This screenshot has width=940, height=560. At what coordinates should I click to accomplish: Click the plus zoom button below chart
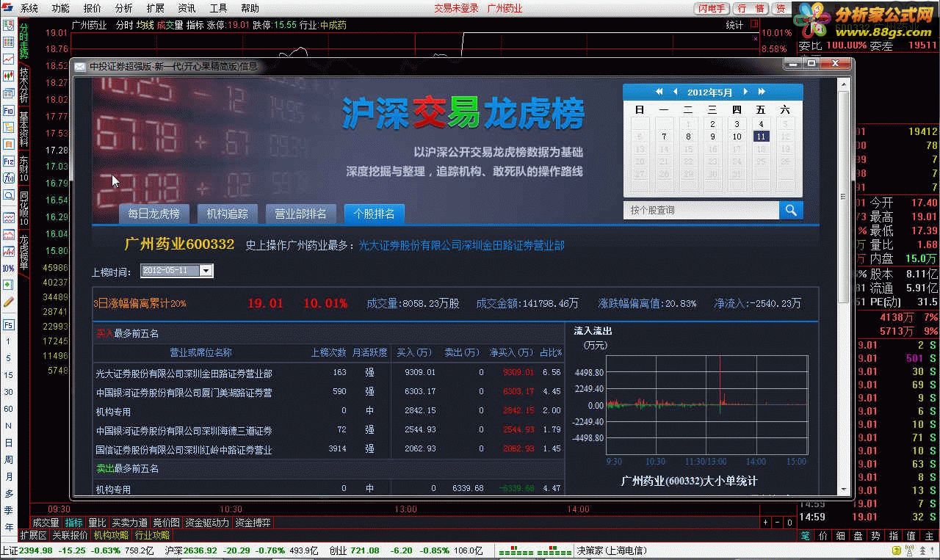click(766, 523)
